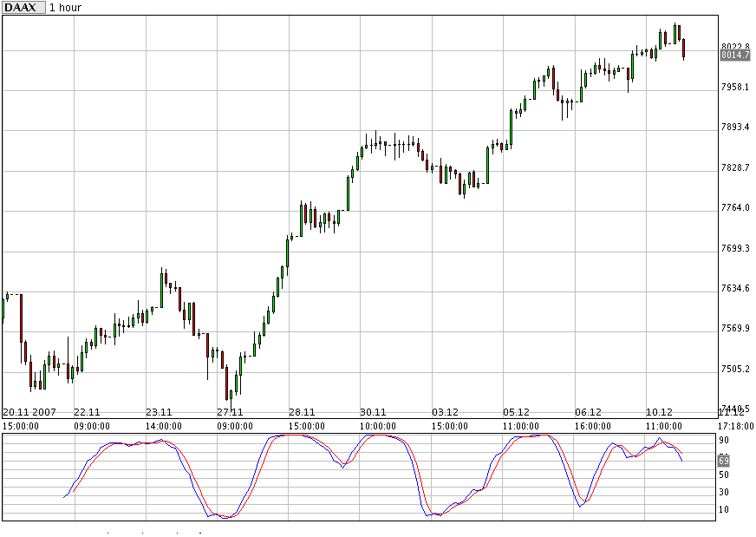Click the oscillator scale label 90
The width and height of the screenshot is (756, 537).
coord(724,440)
